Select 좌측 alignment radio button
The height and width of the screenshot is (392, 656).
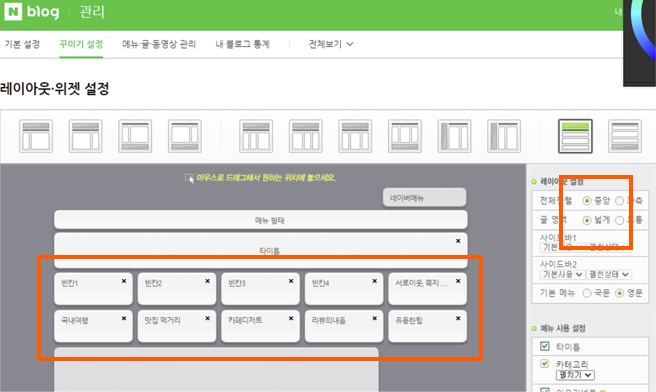620,201
